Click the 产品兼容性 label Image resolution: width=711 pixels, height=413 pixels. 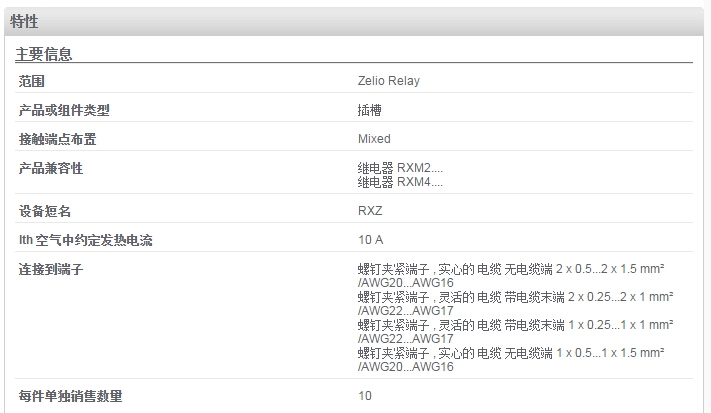(51, 168)
